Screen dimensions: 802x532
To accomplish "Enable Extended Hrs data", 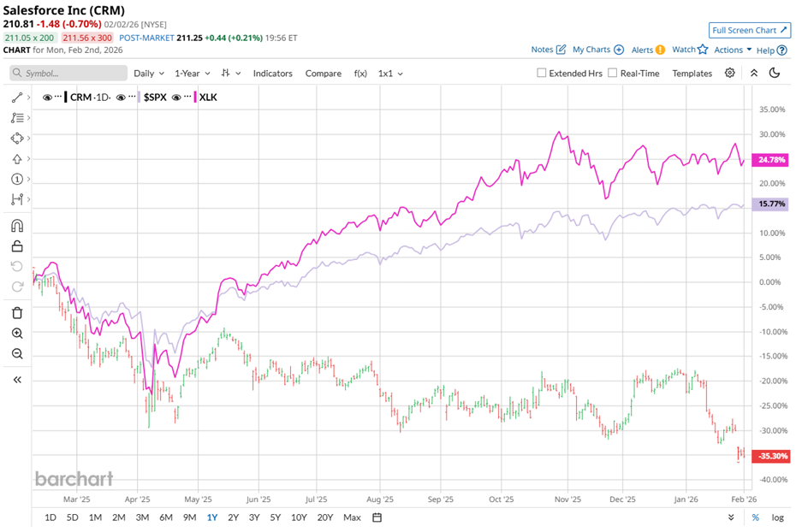I will click(543, 73).
